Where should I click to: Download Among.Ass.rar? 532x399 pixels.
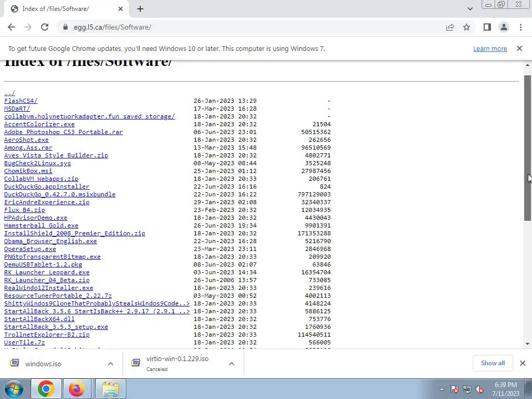(28, 148)
